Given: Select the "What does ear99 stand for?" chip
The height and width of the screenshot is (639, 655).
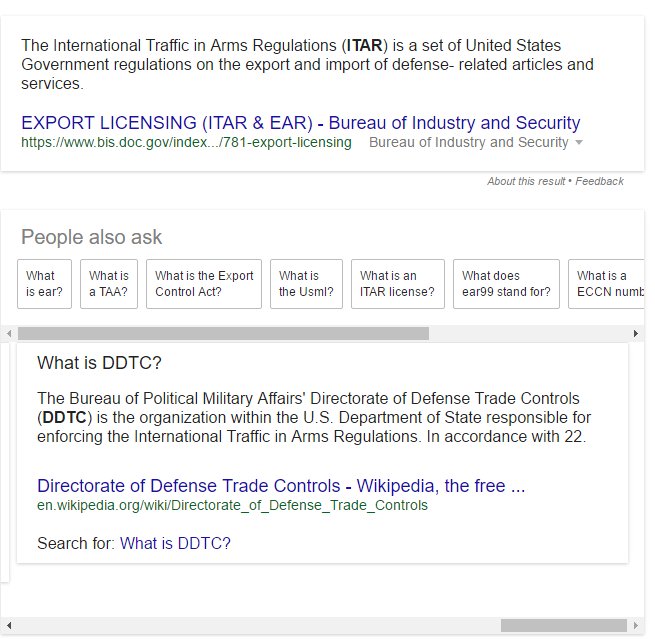Looking at the screenshot, I should tap(506, 284).
